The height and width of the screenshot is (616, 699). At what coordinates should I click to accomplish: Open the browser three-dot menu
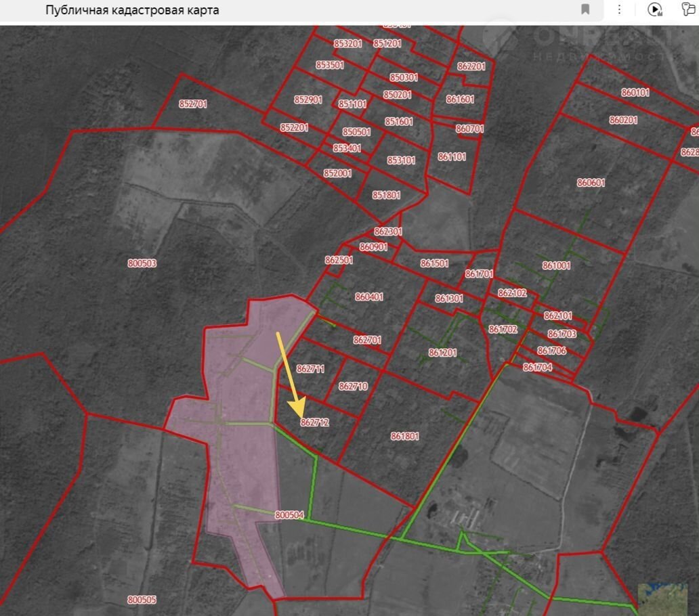619,9
